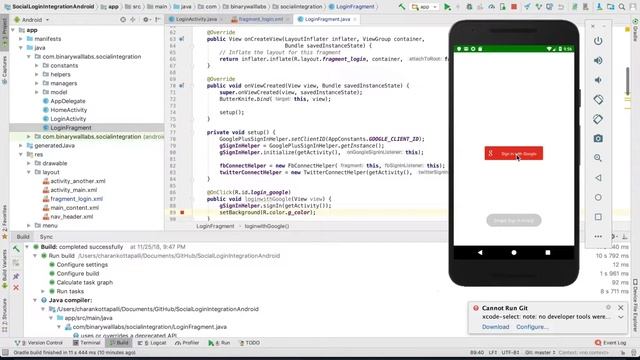Rotate emulator right
The width and height of the screenshot is (640, 360).
598,119
